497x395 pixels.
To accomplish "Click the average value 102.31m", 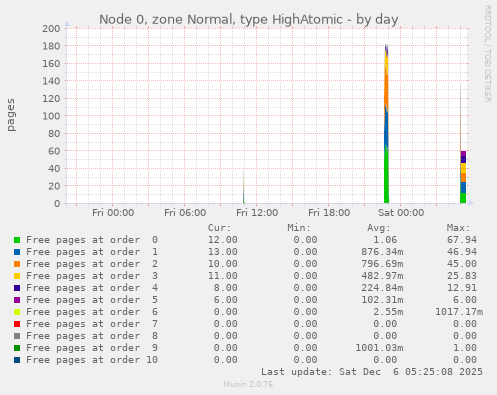I will pyautogui.click(x=382, y=300).
